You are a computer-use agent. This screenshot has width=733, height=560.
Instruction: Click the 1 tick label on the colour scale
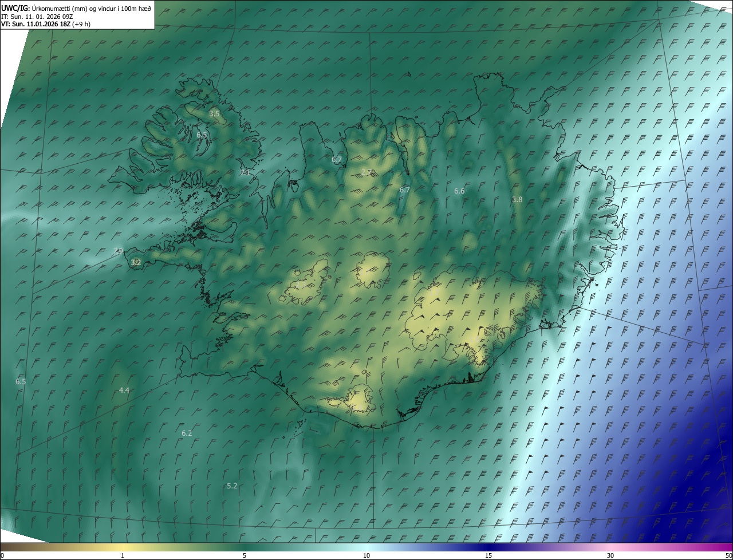123,555
